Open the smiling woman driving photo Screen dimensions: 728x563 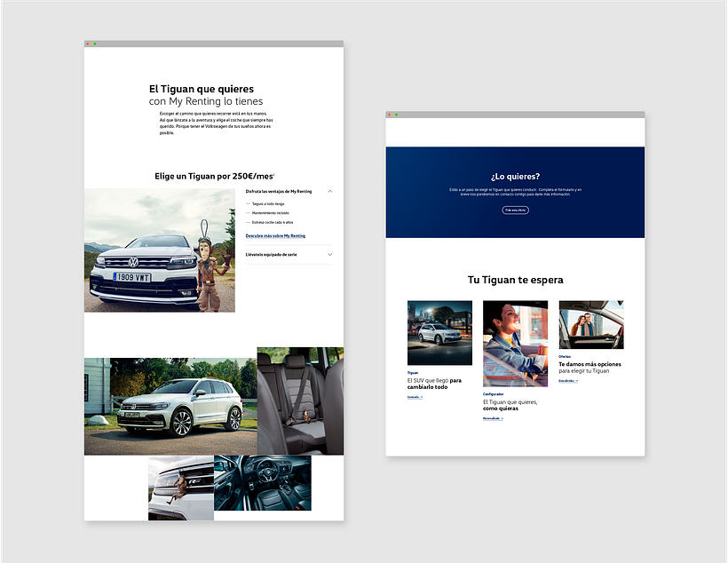[x=515, y=344]
